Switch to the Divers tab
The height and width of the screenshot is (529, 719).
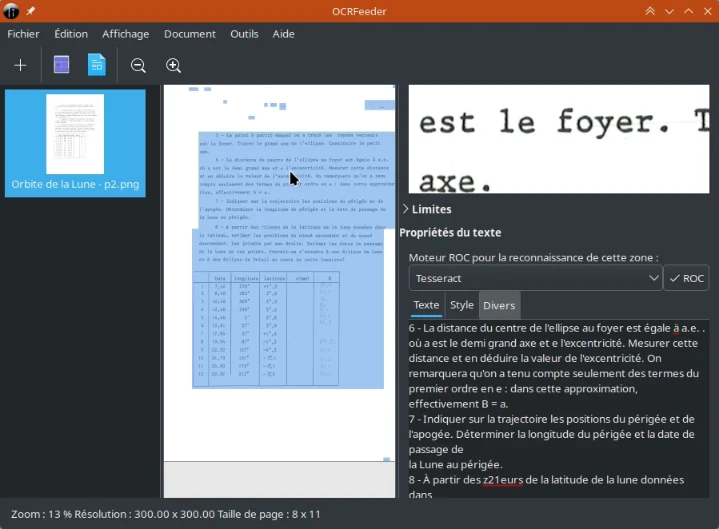point(499,305)
